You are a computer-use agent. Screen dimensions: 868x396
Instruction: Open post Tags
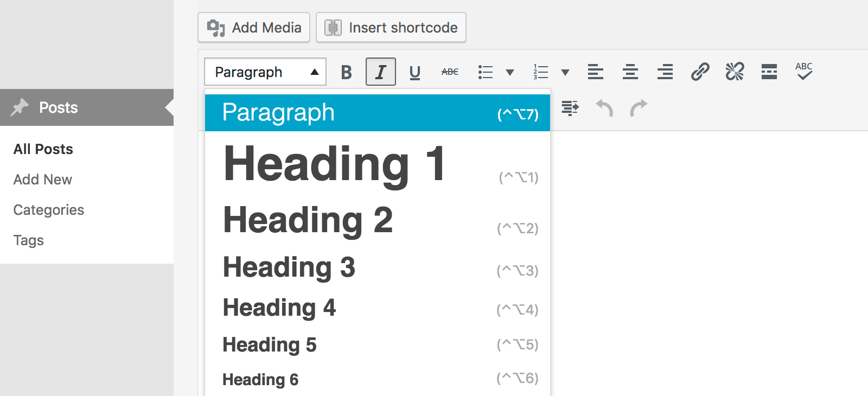(x=29, y=240)
